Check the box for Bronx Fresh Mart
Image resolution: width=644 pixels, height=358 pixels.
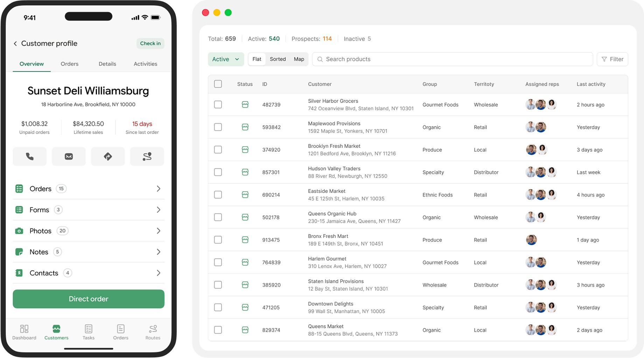[218, 240]
